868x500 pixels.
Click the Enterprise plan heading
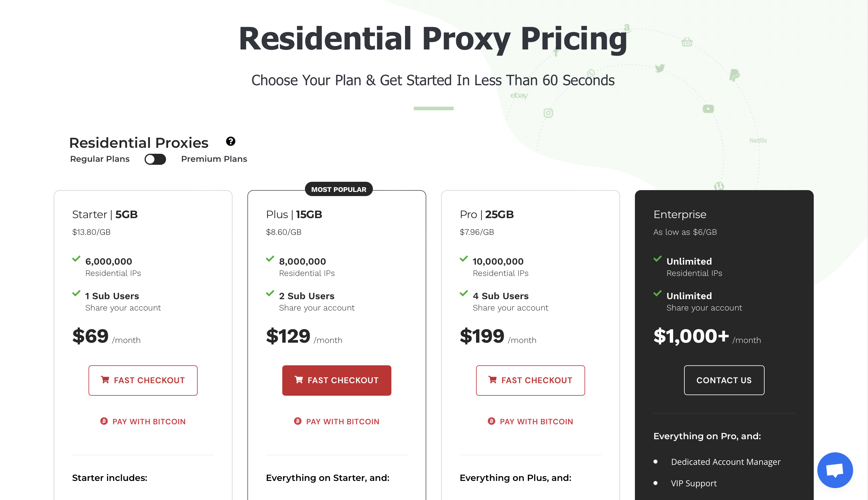click(x=679, y=214)
